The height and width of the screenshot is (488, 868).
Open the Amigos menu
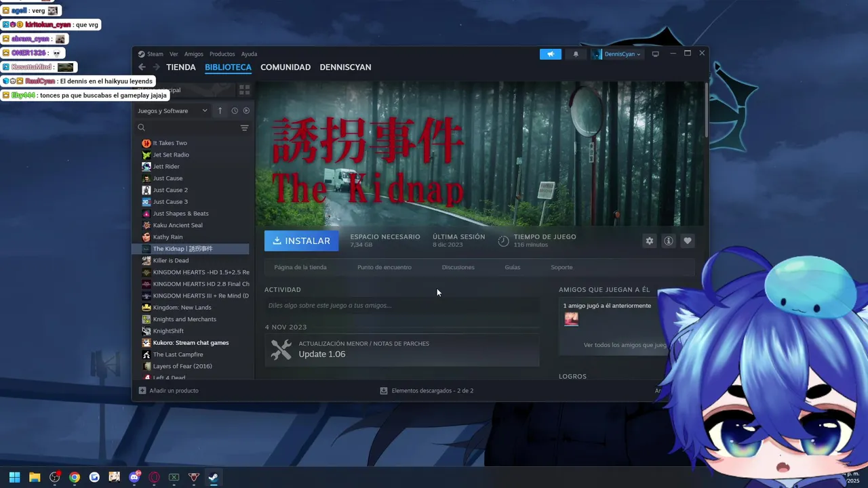[194, 54]
